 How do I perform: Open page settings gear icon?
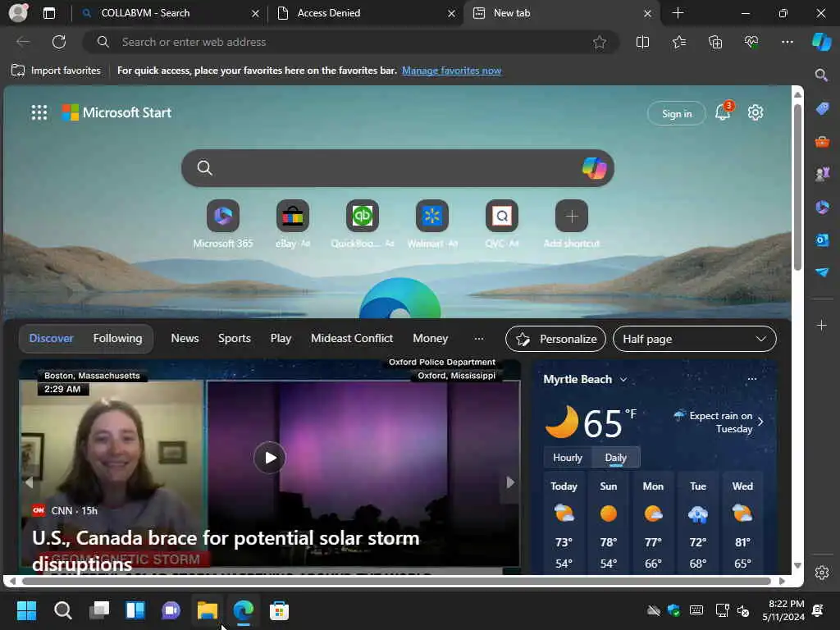pyautogui.click(x=756, y=112)
